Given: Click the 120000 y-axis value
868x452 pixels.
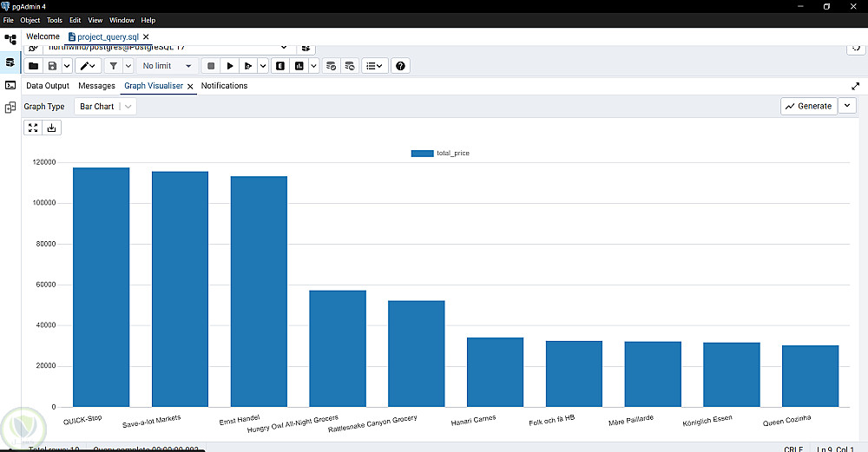Looking at the screenshot, I should click(44, 162).
